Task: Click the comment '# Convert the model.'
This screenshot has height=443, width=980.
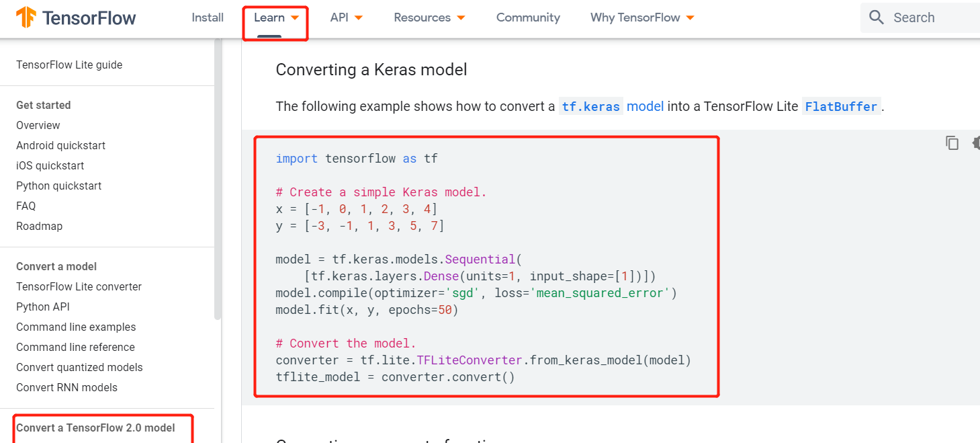Action: pyautogui.click(x=346, y=344)
